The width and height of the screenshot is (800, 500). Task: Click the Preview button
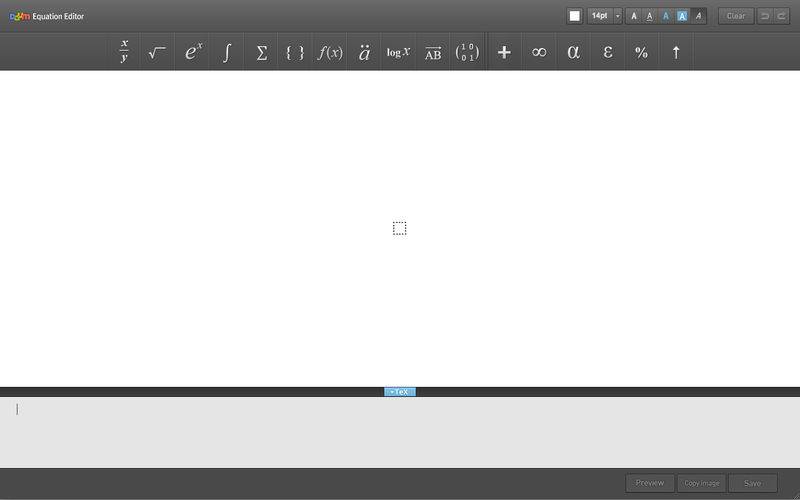pos(649,483)
